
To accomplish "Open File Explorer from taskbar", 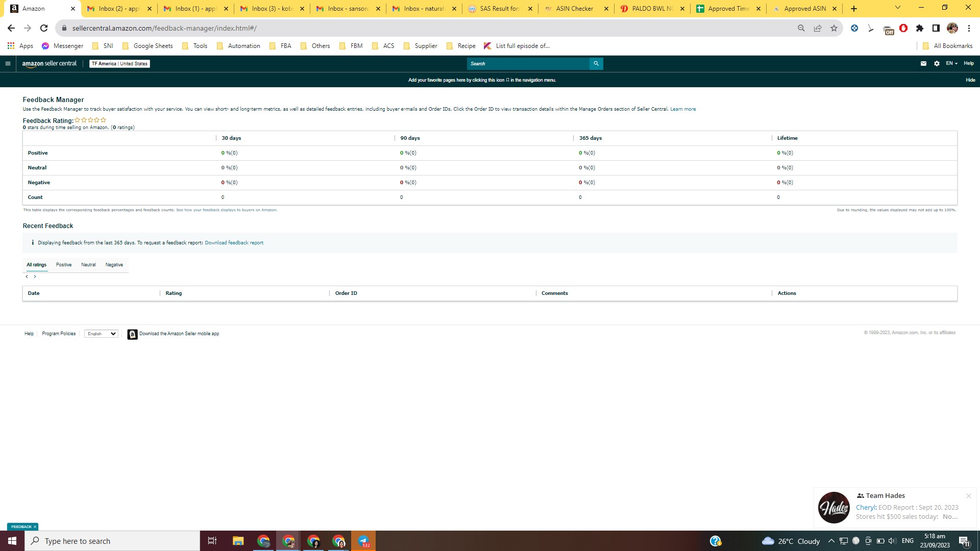I will [x=238, y=541].
